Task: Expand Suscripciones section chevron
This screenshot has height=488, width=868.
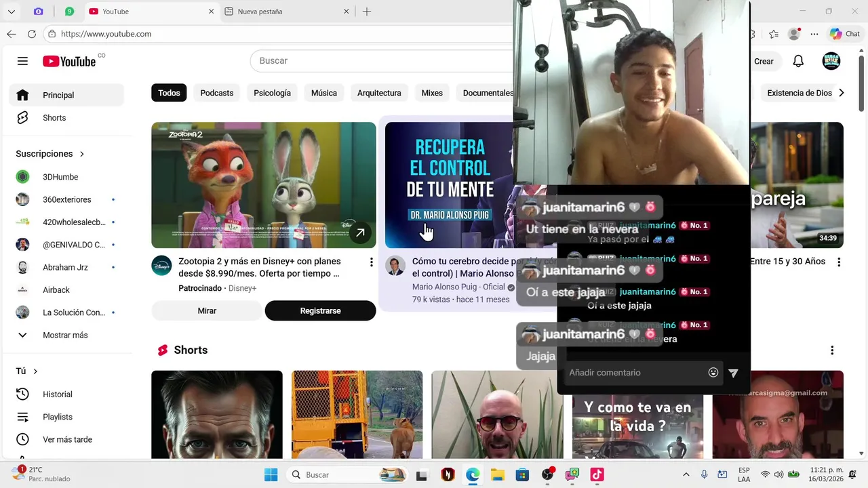Action: click(82, 154)
